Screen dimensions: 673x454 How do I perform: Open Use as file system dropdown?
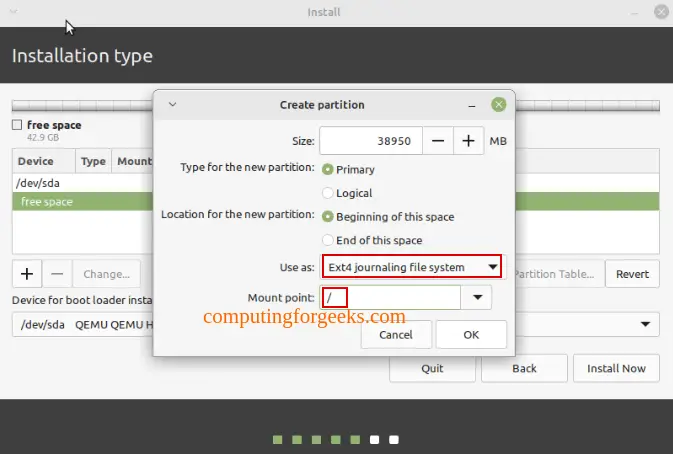pyautogui.click(x=412, y=267)
